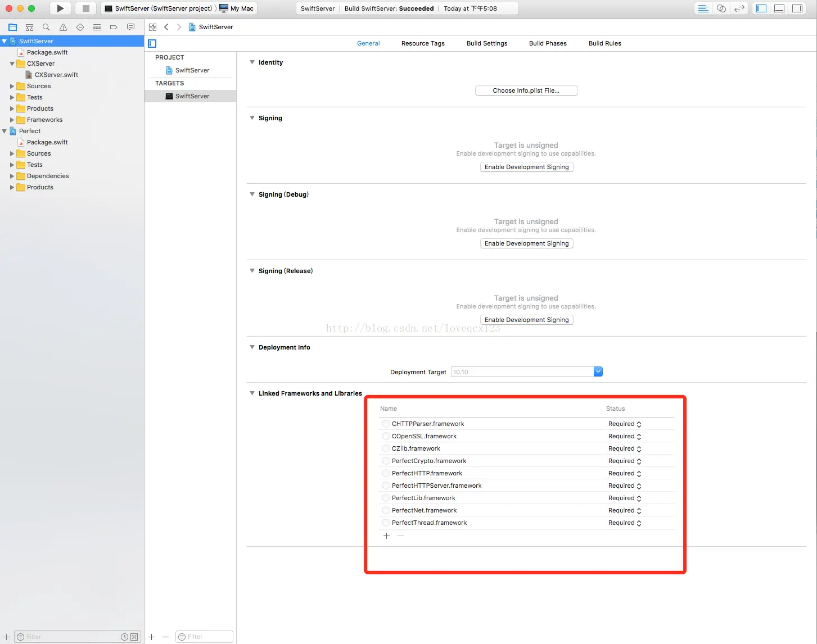Toggle the debug area visibility
The image size is (817, 644).
779,8
